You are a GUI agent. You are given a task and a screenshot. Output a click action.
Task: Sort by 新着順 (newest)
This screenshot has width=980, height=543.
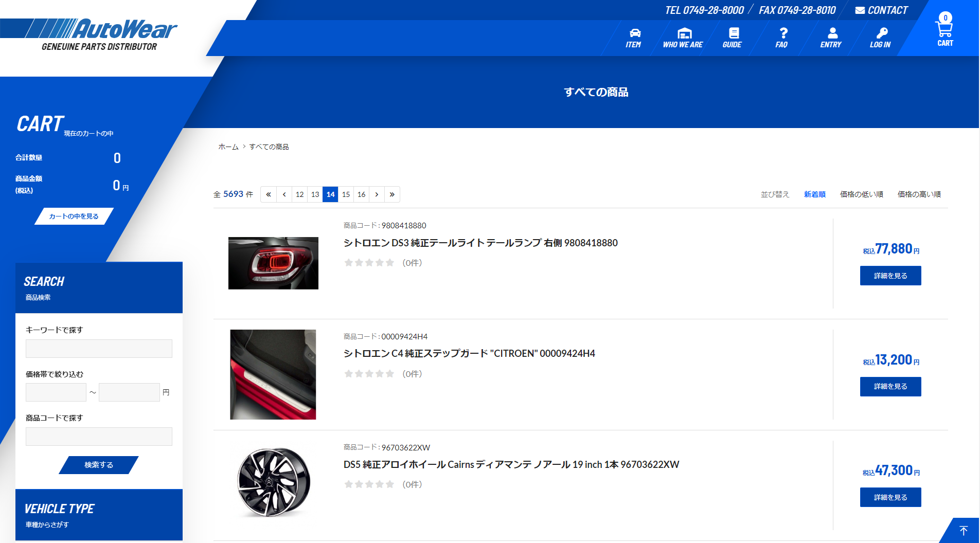pos(815,194)
